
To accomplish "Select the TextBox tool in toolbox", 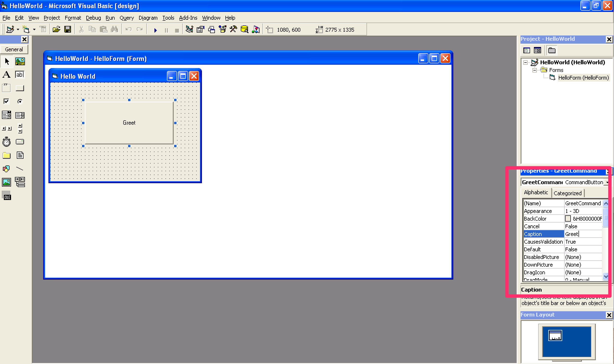I will (x=20, y=75).
